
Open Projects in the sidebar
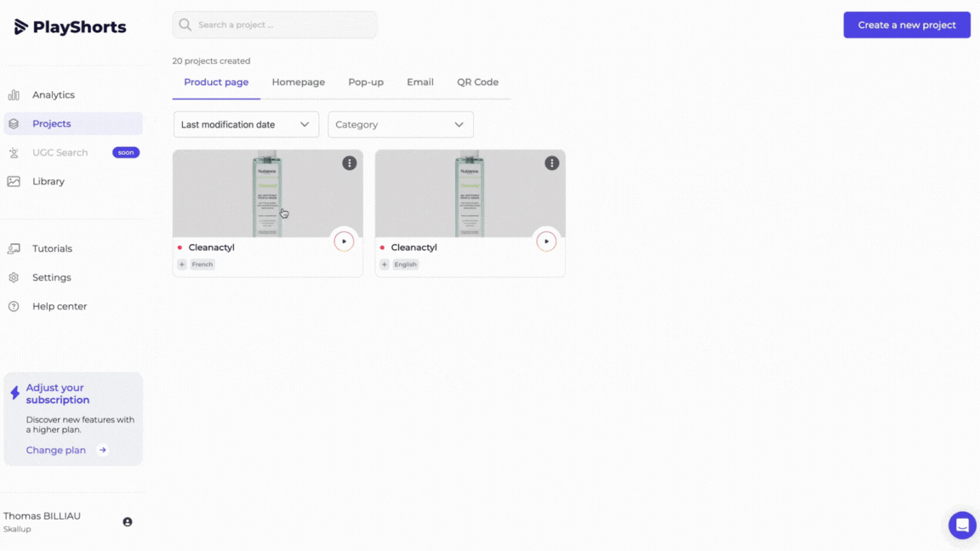pyautogui.click(x=73, y=123)
